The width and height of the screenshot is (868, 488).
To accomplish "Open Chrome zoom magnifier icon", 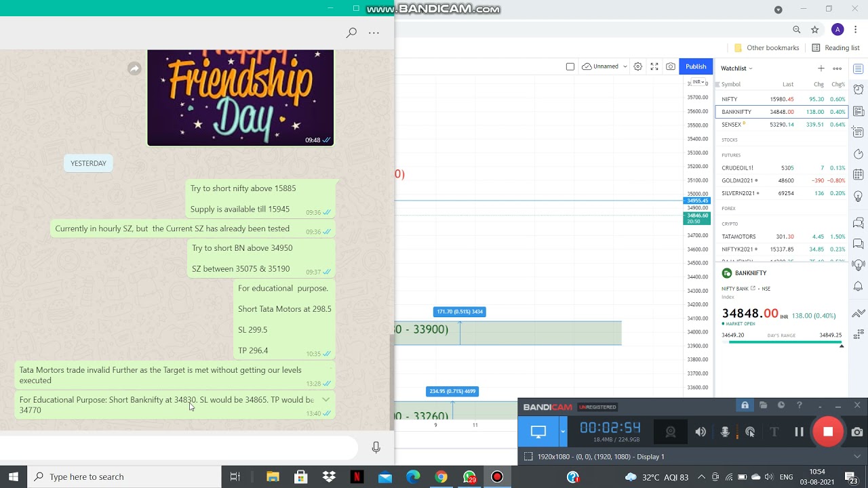I will click(797, 30).
